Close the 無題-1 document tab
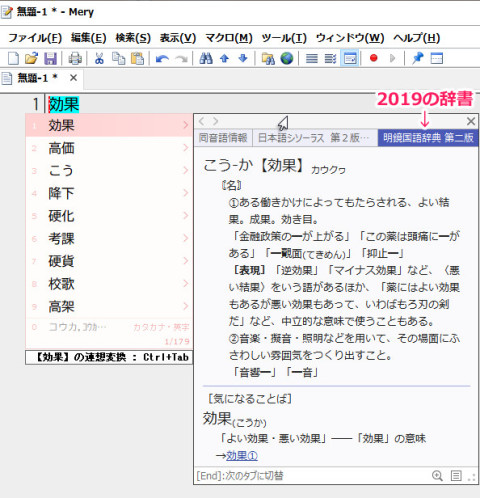Image resolution: width=480 pixels, height=498 pixels. 73,78
